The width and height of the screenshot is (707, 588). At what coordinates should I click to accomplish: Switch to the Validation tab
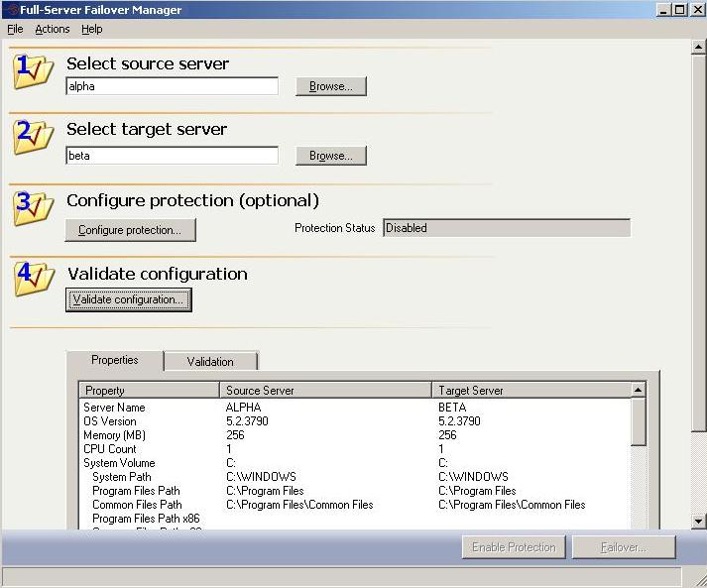[x=210, y=362]
